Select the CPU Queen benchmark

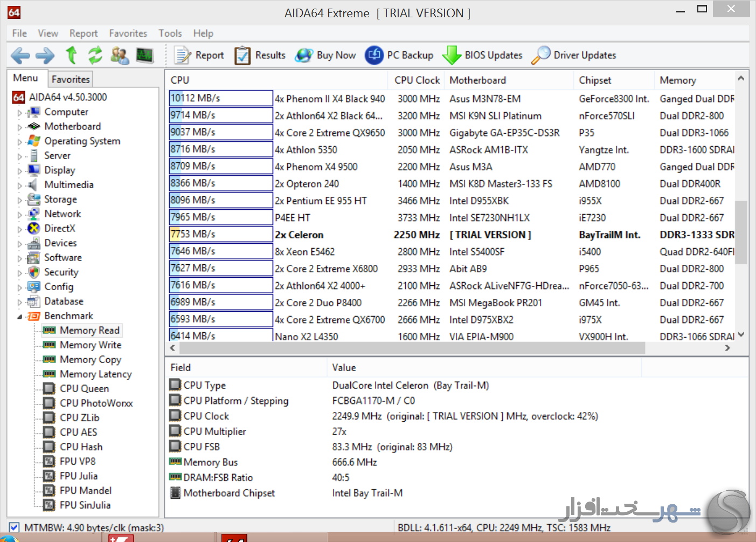tap(84, 389)
